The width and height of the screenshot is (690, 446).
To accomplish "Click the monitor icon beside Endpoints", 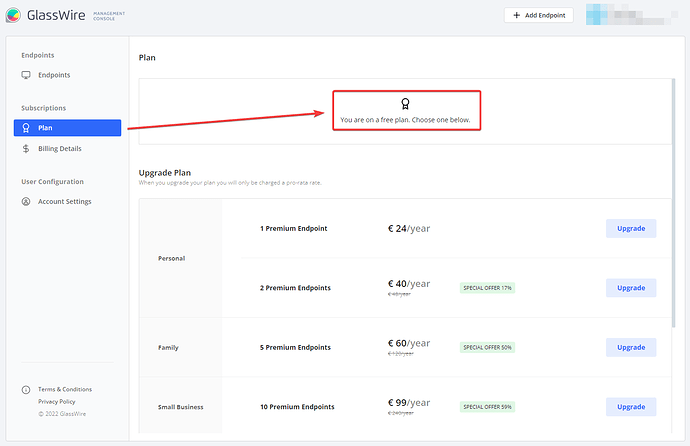I will pyautogui.click(x=27, y=75).
